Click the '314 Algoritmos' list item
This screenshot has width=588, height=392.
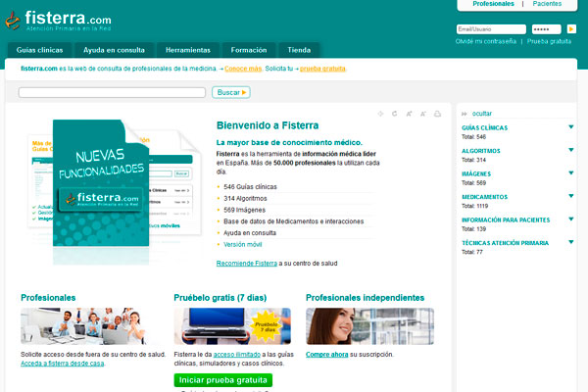point(245,198)
